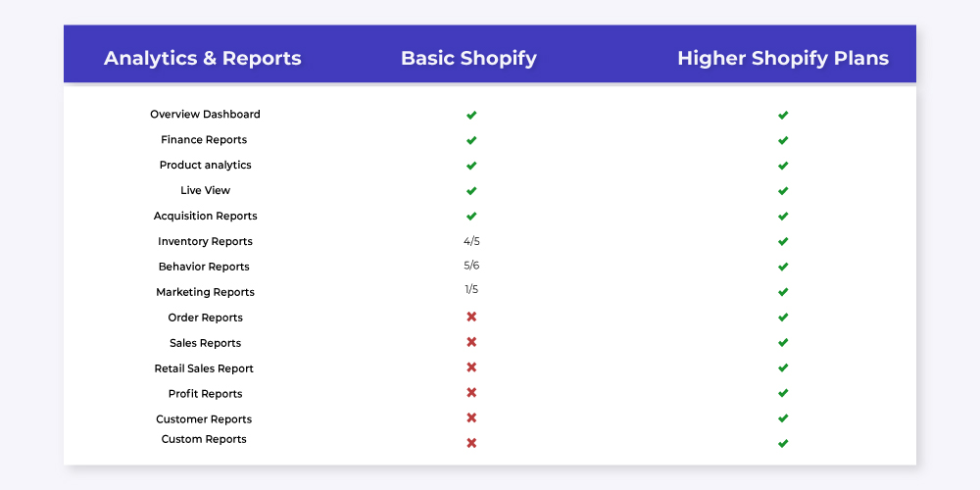Click Higher Plans checkmark for Inventory Reports
The width and height of the screenshot is (980, 490).
tap(782, 241)
